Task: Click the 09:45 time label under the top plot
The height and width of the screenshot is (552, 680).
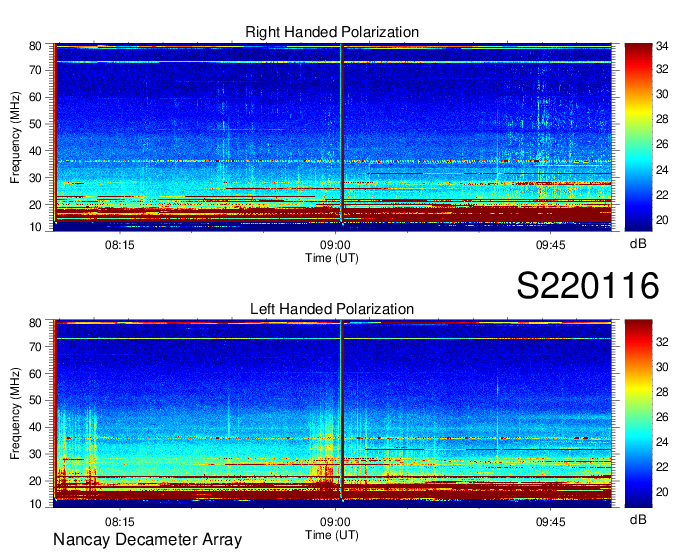Action: click(x=550, y=245)
